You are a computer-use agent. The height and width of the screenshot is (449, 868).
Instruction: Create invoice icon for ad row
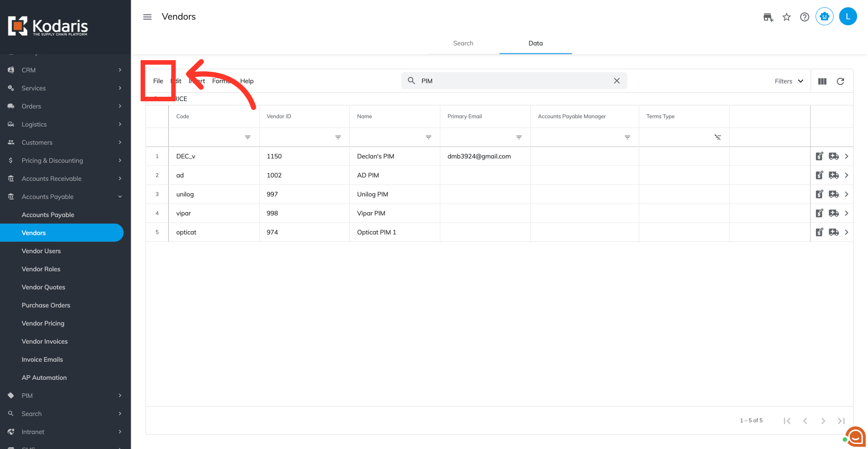(x=820, y=175)
